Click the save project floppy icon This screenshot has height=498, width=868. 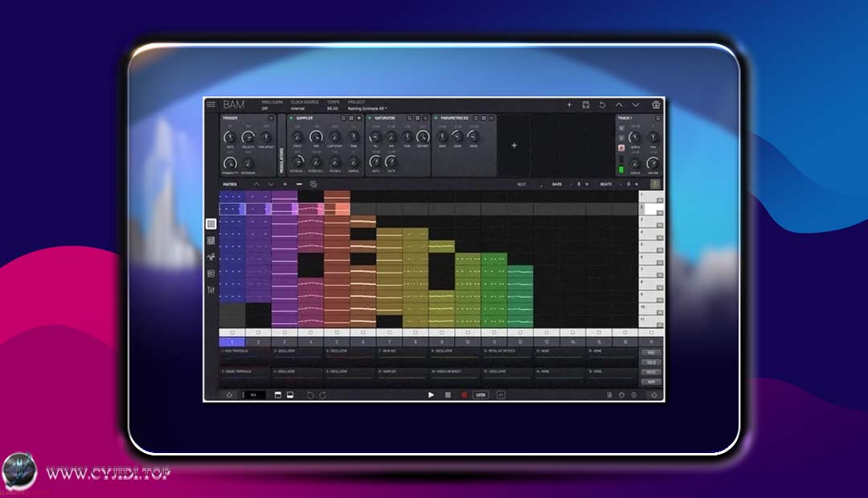click(586, 104)
